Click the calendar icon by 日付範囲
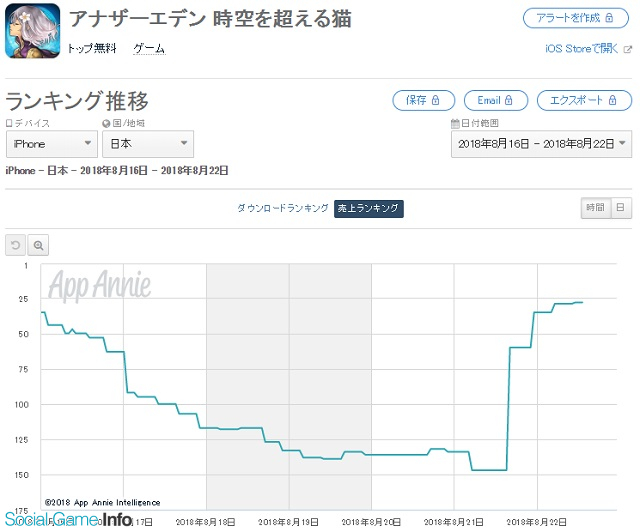 point(455,123)
